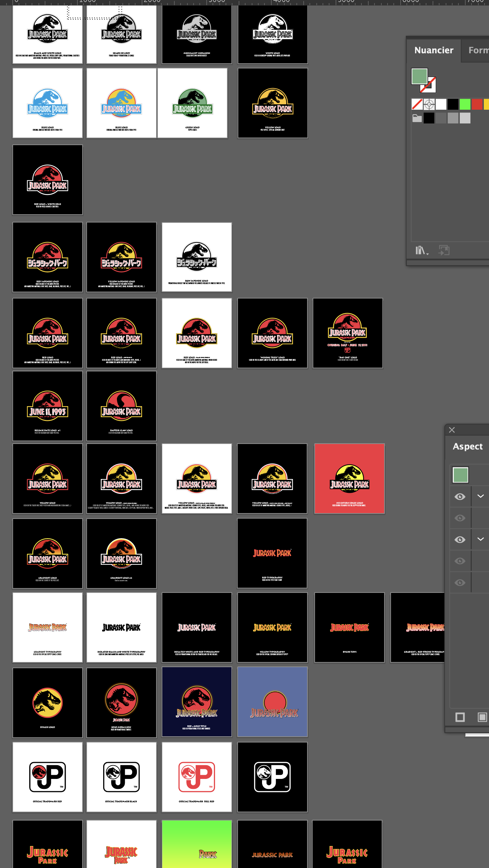Pick the white swatch
Image resolution: width=489 pixels, height=868 pixels.
[441, 104]
